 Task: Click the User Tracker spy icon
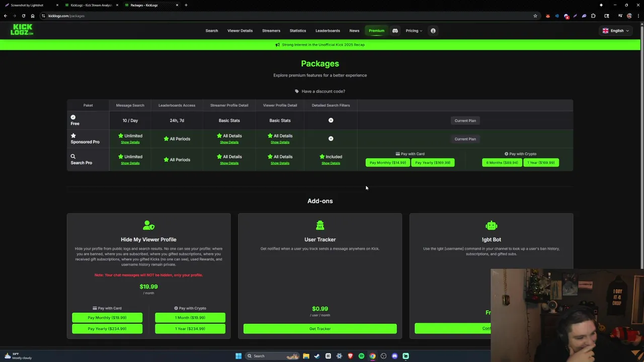(x=320, y=225)
